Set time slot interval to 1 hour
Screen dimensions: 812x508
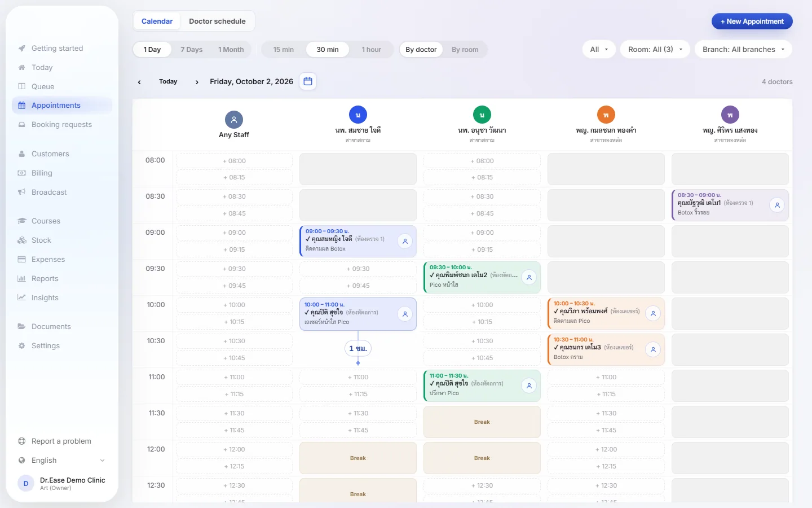[x=372, y=50]
